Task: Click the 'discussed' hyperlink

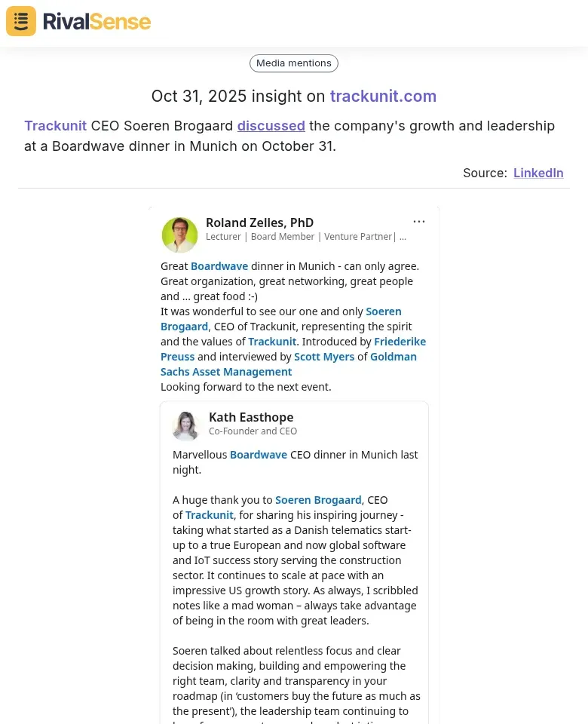Action: coord(273,126)
